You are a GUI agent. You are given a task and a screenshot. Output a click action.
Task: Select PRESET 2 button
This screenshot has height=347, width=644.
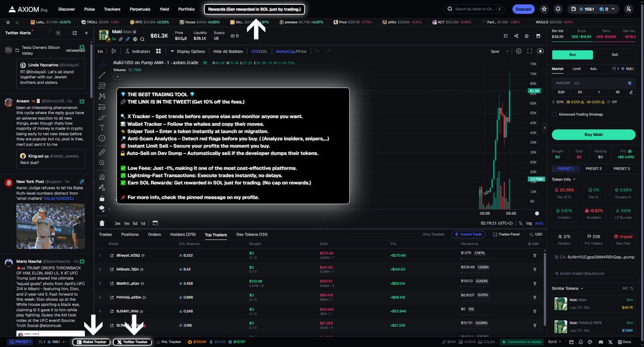(x=594, y=169)
